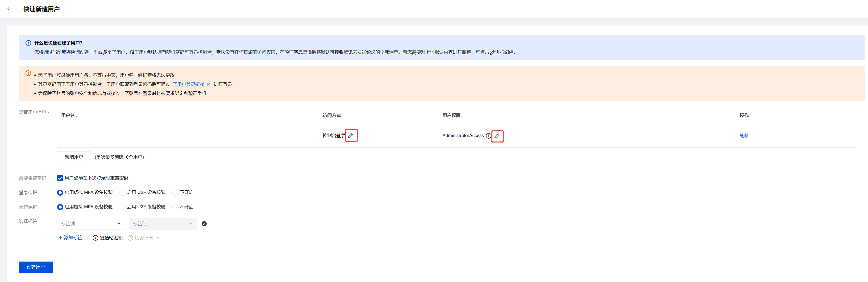This screenshot has width=868, height=282.
Task: Click the back arrow beside 快速新建用户
Action: [10, 9]
